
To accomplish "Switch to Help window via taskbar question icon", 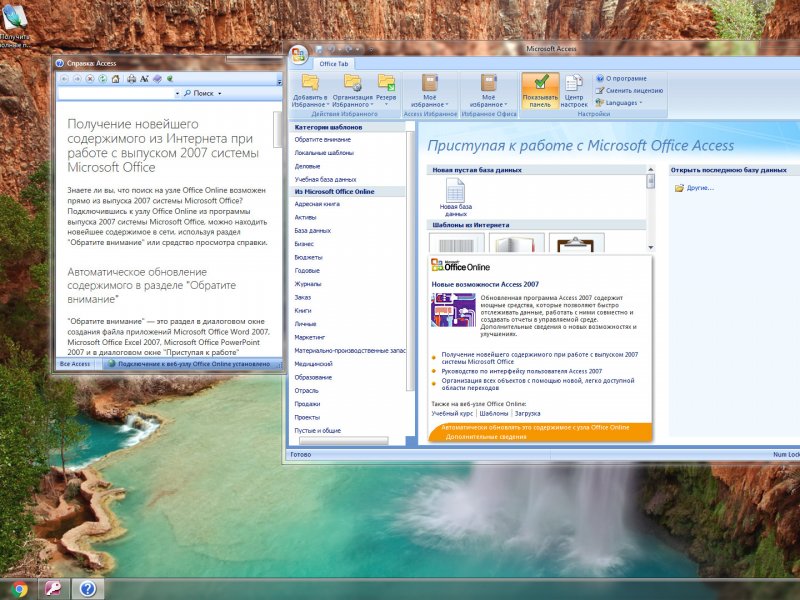I will click(88, 589).
